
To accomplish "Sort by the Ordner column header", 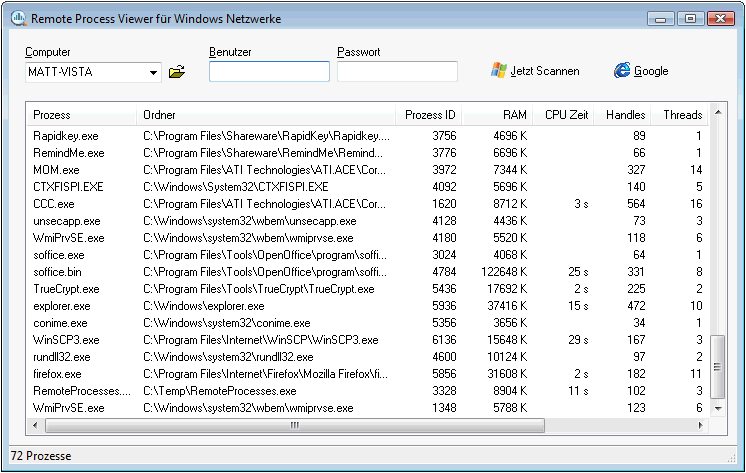I will click(266, 115).
